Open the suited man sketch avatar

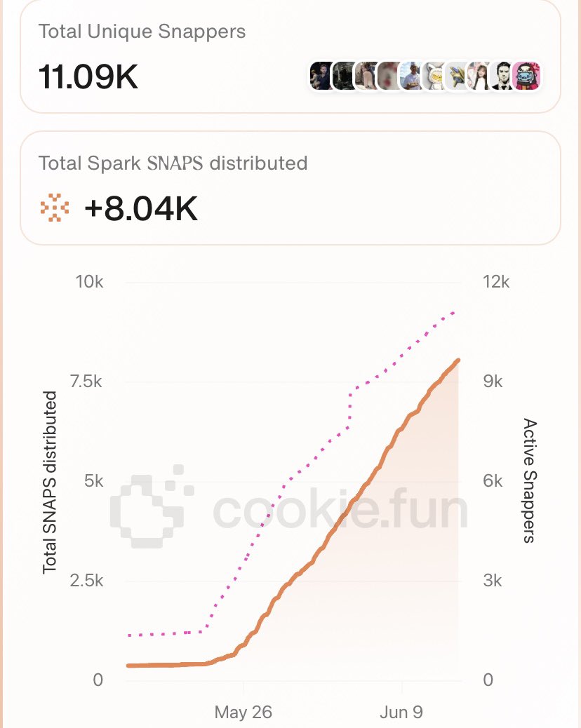[x=502, y=76]
